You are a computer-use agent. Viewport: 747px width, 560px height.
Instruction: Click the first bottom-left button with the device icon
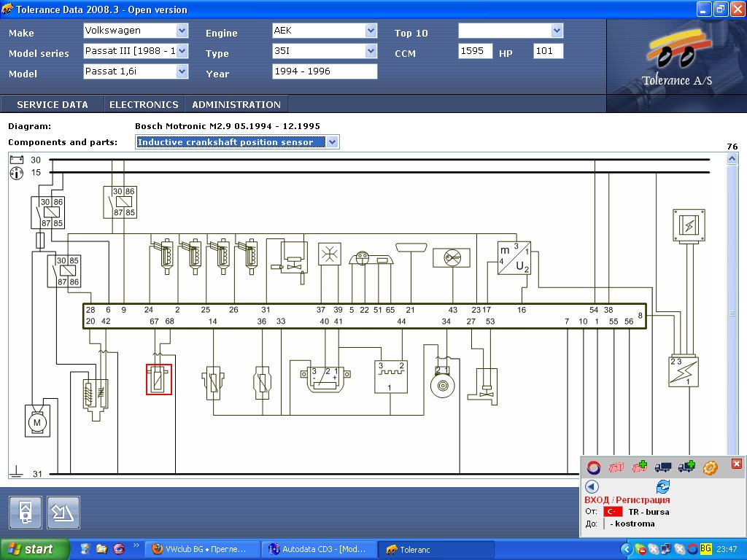[x=26, y=513]
